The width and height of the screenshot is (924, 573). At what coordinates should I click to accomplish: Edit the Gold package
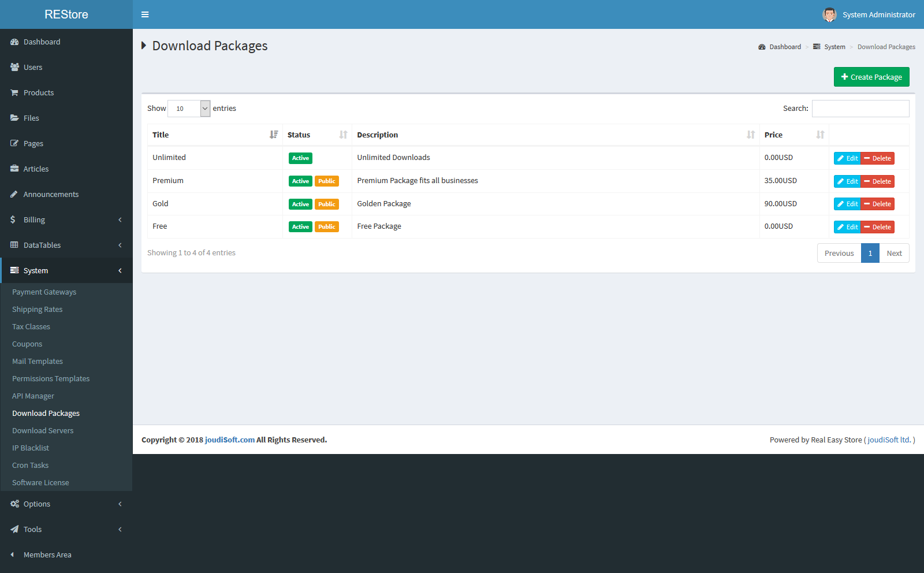click(847, 204)
